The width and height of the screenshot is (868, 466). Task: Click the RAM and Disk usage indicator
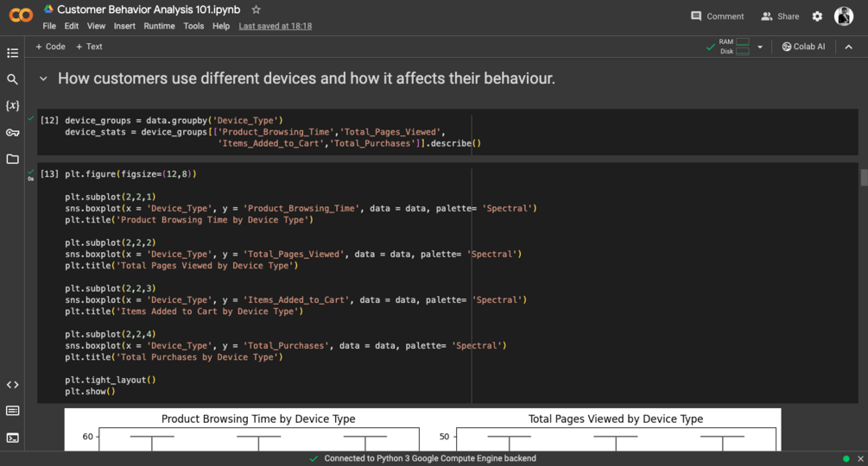click(735, 47)
